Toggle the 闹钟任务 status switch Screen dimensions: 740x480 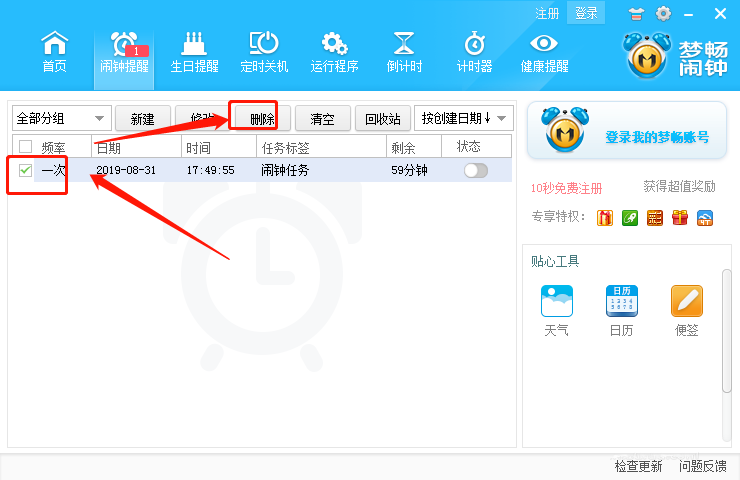(476, 170)
